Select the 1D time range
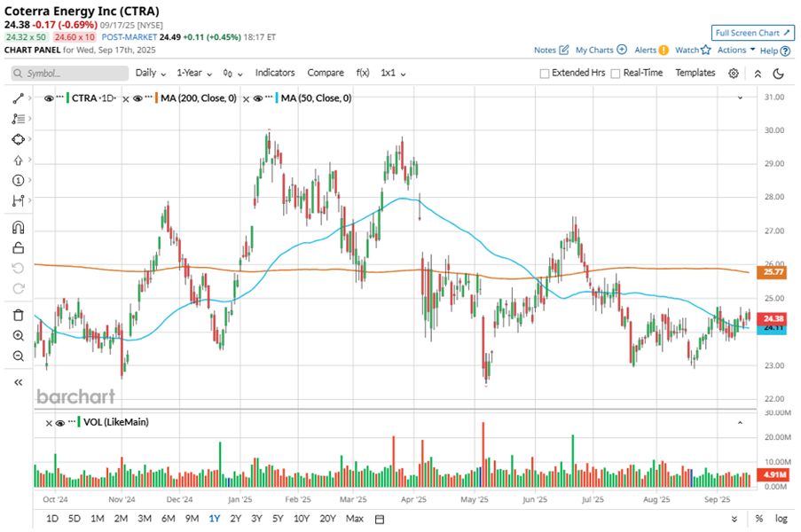 coord(52,519)
